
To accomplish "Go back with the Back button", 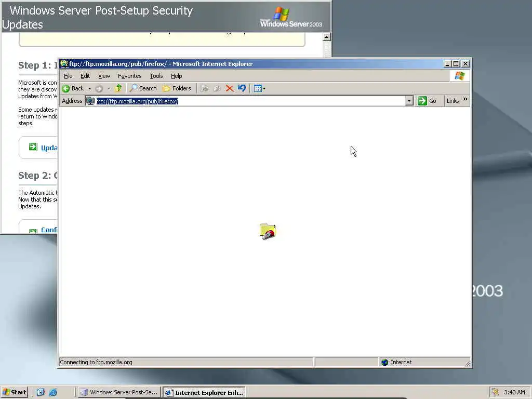I will click(73, 88).
